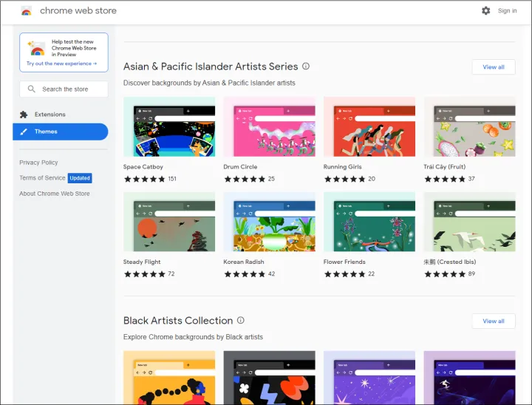Click the Extensions puzzle piece icon
The height and width of the screenshot is (405, 532).
(x=24, y=115)
